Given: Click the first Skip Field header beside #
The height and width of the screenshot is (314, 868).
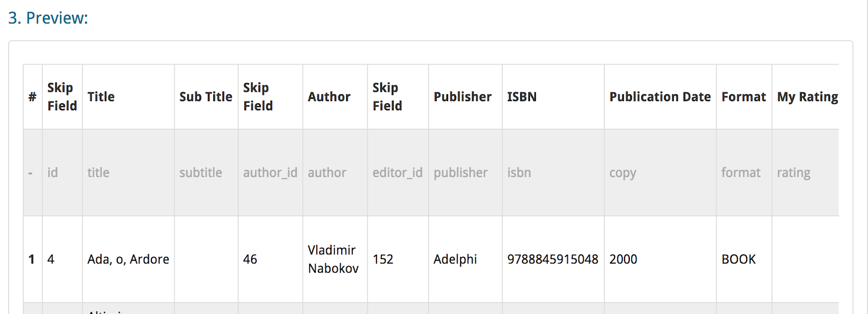Looking at the screenshot, I should 62,97.
